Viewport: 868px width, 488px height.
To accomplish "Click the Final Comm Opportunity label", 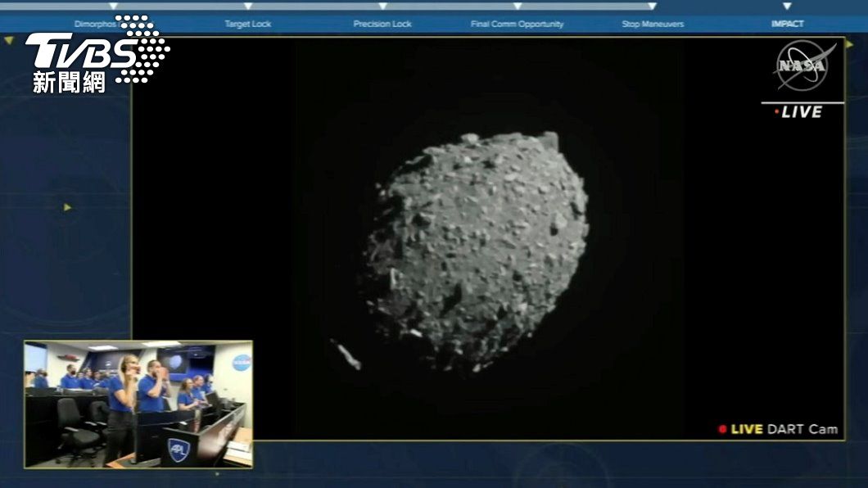I will click(x=517, y=25).
